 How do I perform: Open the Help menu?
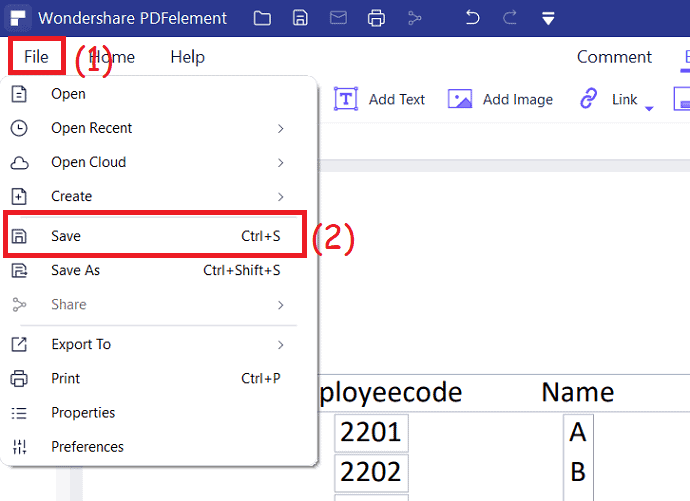[x=187, y=57]
